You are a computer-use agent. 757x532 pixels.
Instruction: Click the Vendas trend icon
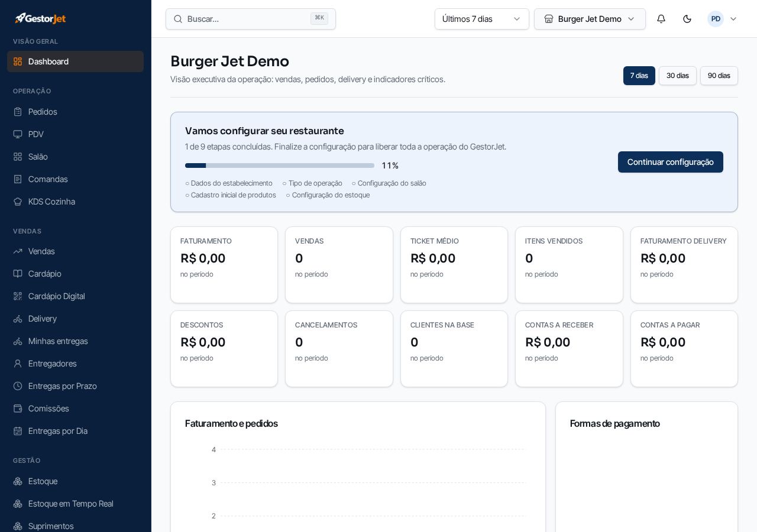click(x=18, y=251)
